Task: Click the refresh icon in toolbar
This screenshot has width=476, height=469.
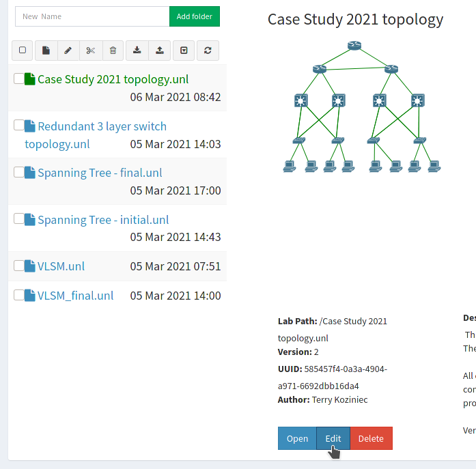Action: 208,50
